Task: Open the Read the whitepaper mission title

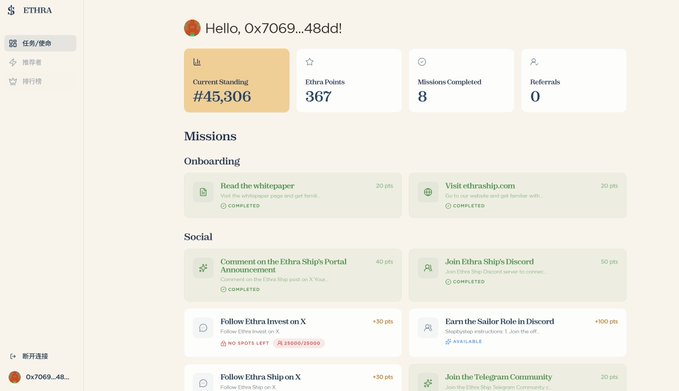Action: (257, 186)
